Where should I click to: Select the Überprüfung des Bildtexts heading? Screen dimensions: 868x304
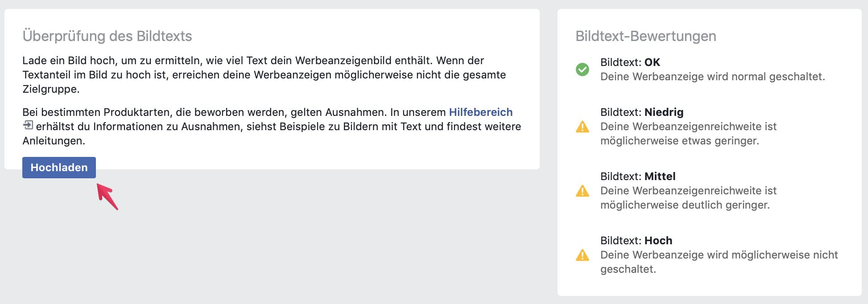click(x=107, y=36)
